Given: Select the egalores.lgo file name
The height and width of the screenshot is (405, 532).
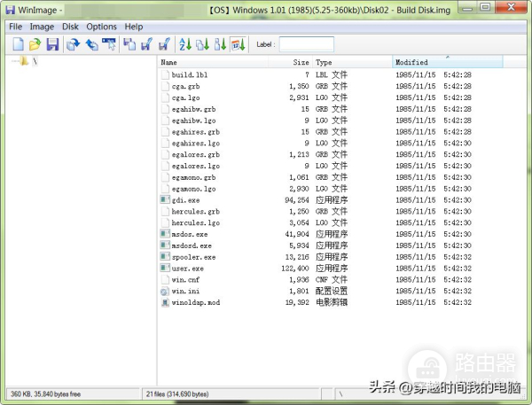Looking at the screenshot, I should tap(196, 166).
